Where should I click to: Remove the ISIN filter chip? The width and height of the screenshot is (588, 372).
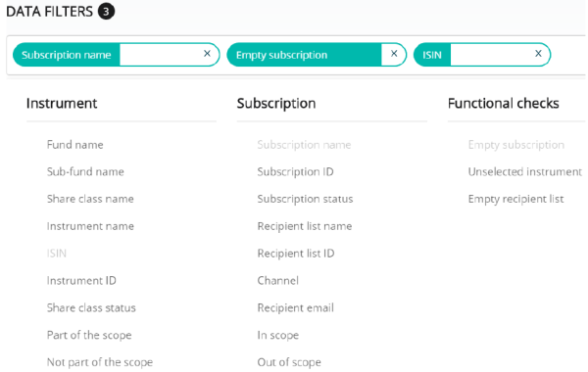tap(538, 54)
